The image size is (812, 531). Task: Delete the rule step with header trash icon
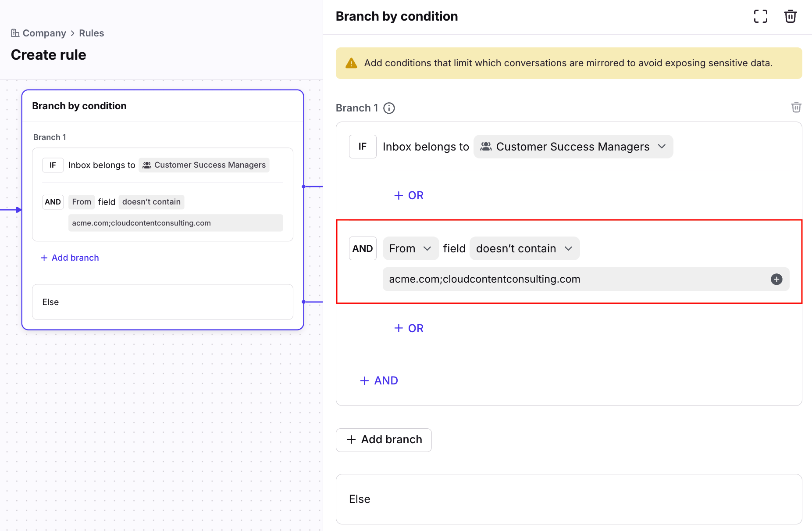coord(790,16)
